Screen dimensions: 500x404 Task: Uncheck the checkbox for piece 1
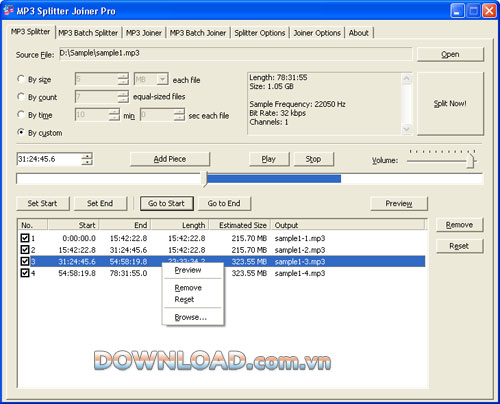[x=25, y=238]
